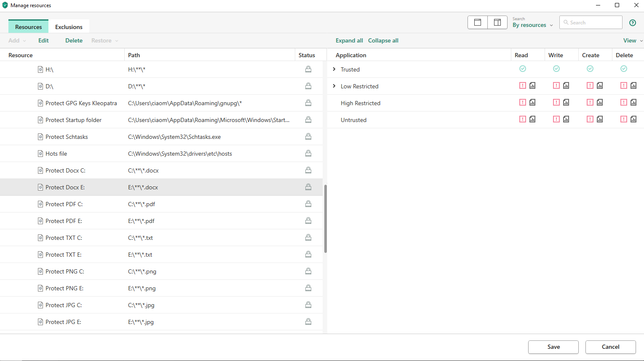This screenshot has height=361, width=644.
Task: Open the View menu
Action: click(632, 41)
